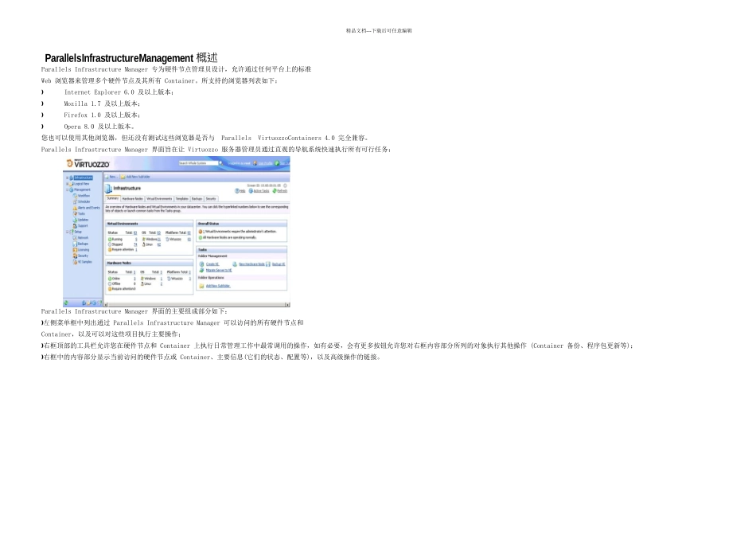The image size is (756, 535).
Task: Click the Backups disk icon in sidebar
Action: pos(75,244)
